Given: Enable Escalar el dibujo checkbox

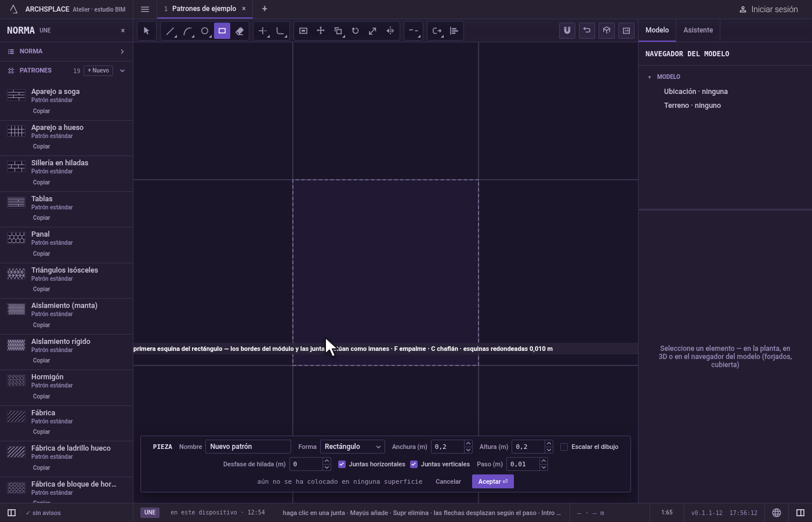Looking at the screenshot, I should pyautogui.click(x=564, y=447).
